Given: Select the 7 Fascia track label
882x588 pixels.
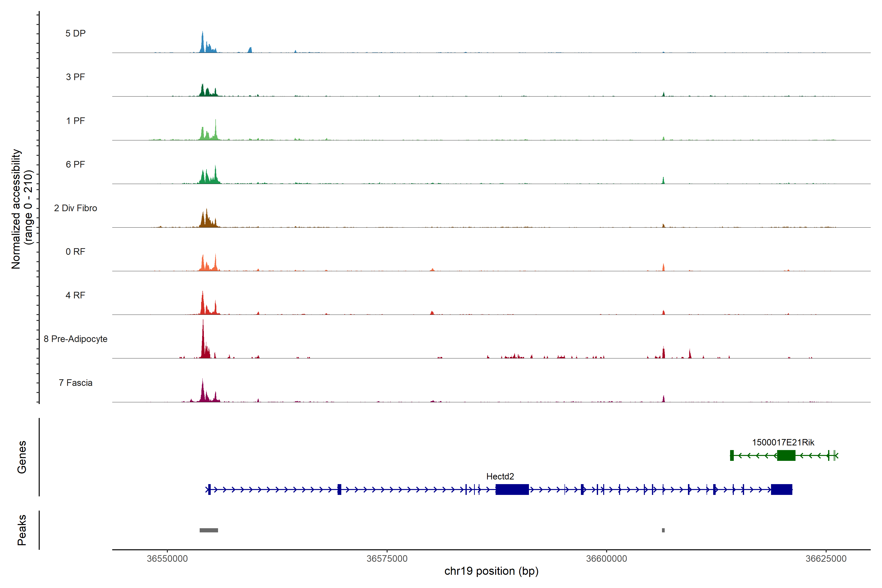Looking at the screenshot, I should (x=75, y=382).
